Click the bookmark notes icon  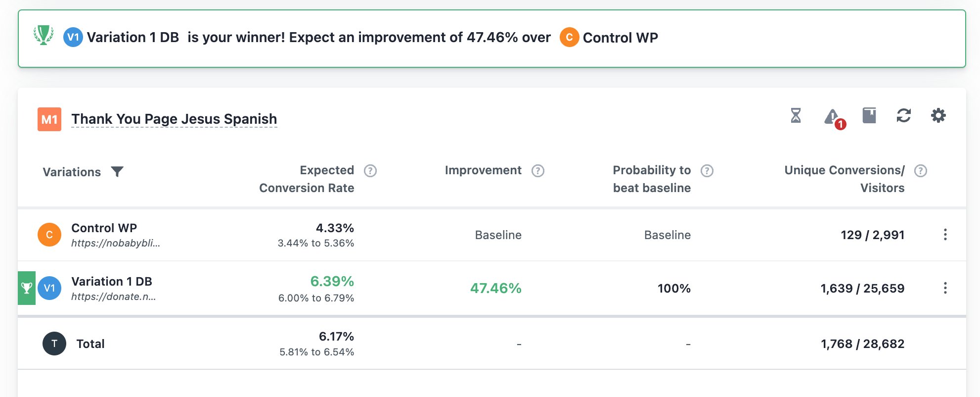(869, 116)
